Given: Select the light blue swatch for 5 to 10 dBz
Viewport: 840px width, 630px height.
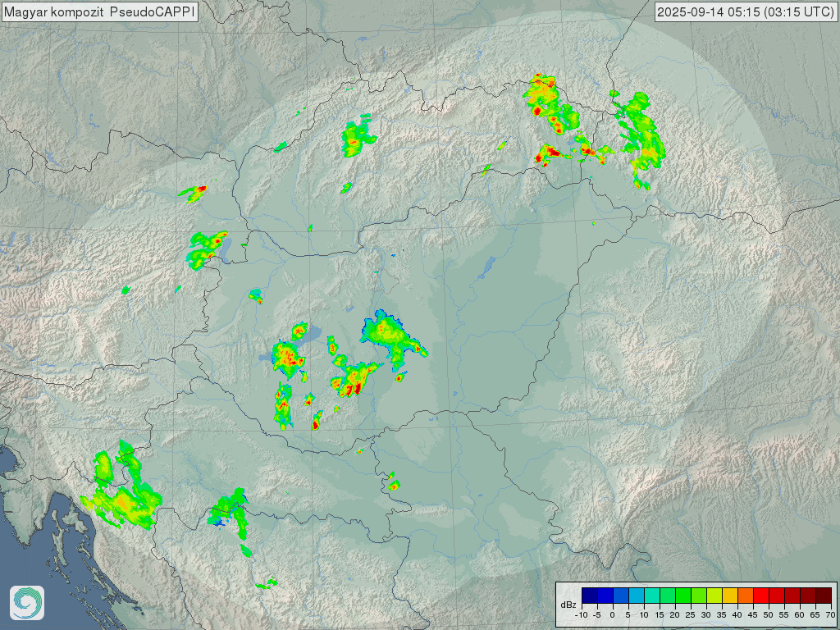Looking at the screenshot, I should (x=637, y=596).
